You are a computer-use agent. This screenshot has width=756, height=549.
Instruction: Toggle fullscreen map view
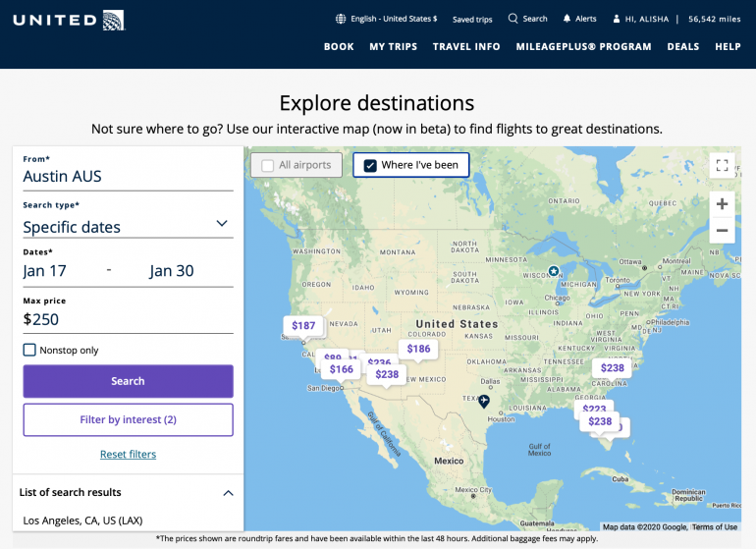pos(722,165)
